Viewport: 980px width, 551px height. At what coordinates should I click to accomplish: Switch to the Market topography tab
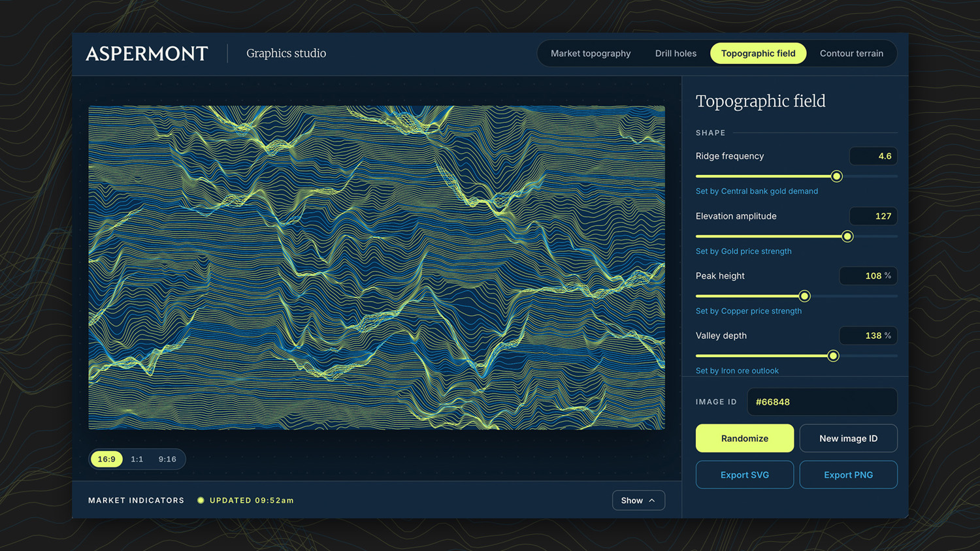591,54
